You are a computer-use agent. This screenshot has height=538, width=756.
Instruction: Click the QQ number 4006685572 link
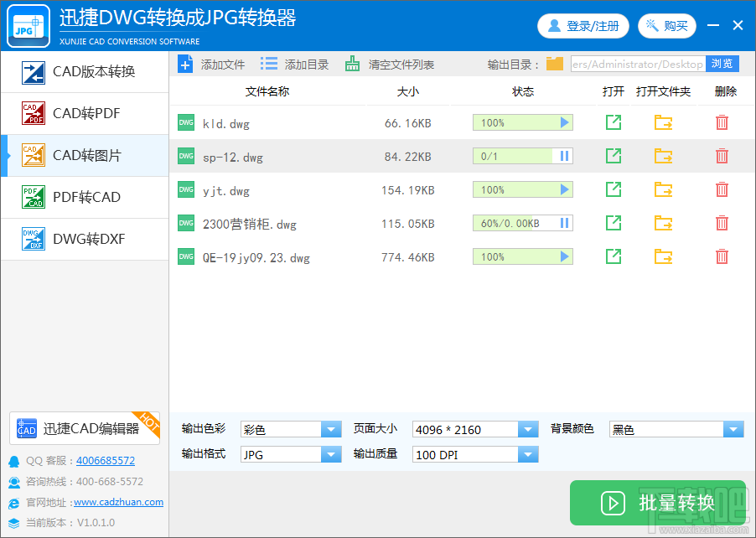coord(106,460)
